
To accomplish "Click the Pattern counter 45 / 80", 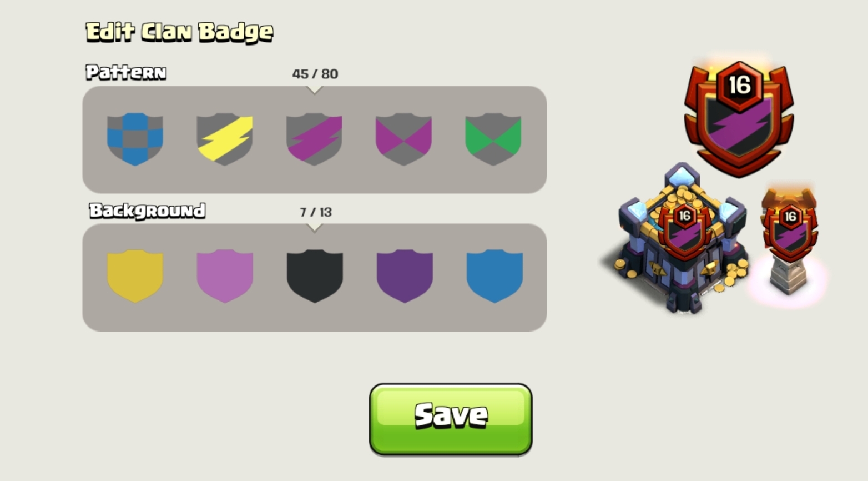I will tap(315, 74).
